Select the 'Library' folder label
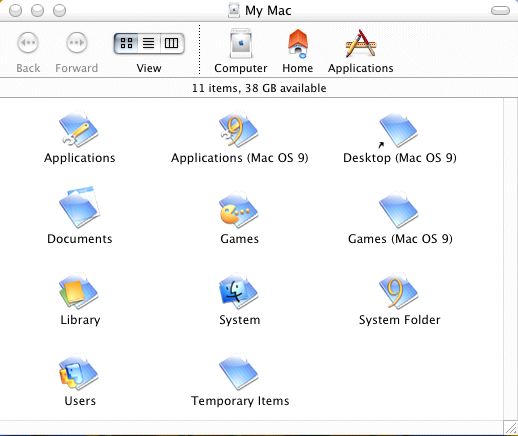This screenshot has width=518, height=436. tap(80, 320)
